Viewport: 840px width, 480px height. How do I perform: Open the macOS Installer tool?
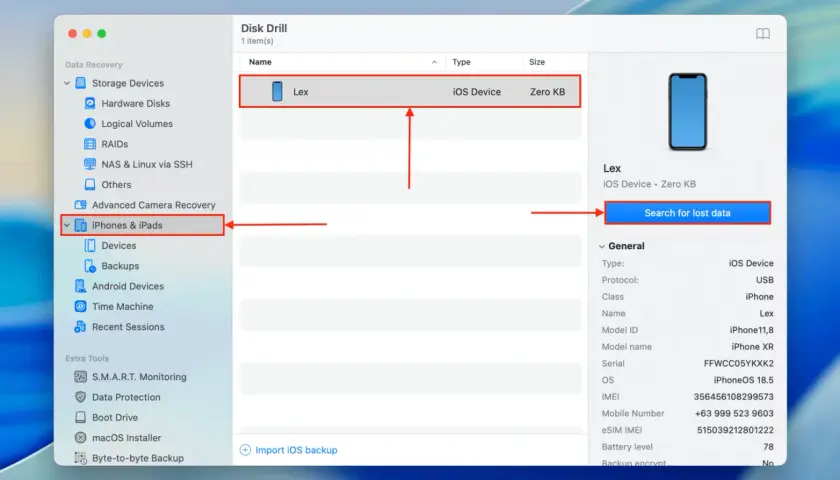(126, 438)
